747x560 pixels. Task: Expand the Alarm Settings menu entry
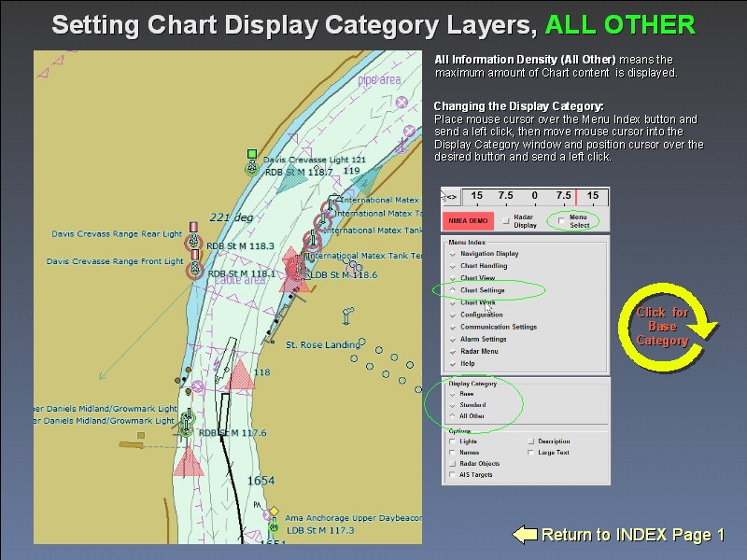point(483,339)
